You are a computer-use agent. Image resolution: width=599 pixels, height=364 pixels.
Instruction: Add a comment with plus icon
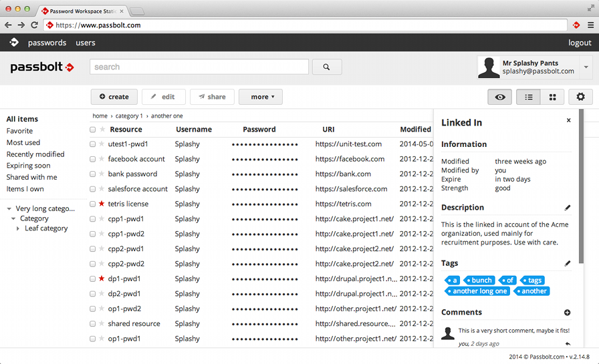point(568,313)
